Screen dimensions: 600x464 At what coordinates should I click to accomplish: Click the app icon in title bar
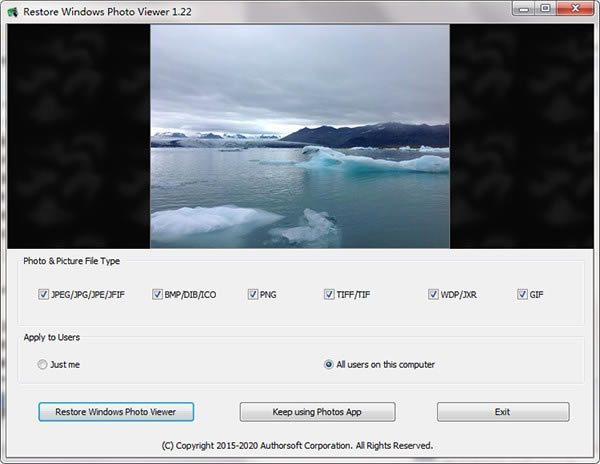pyautogui.click(x=13, y=12)
